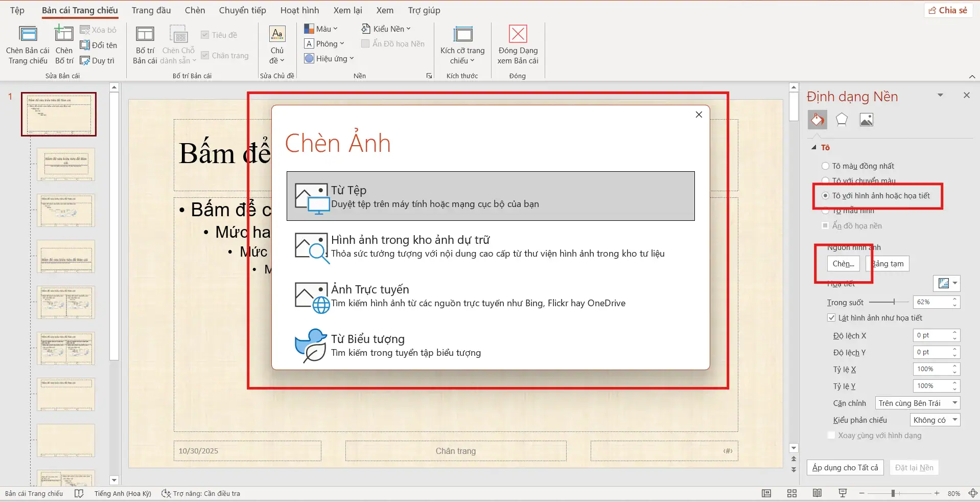
Task: Expand the Họa tiết texture dropdown
Action: [955, 283]
